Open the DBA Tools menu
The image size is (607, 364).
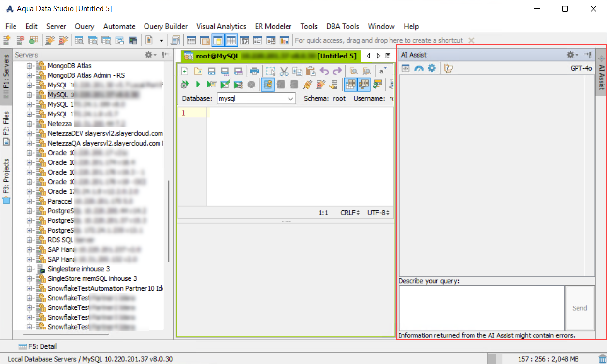point(343,26)
